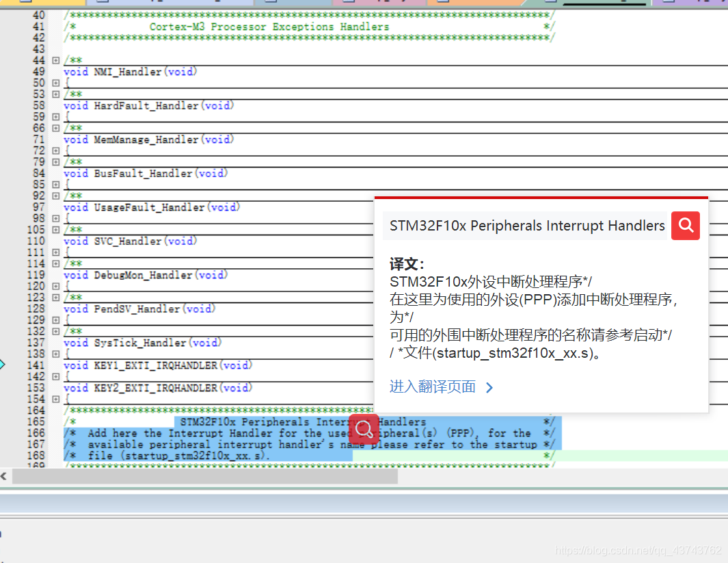The image size is (728, 563).
Task: Click the floating red magnifier icon over code
Action: pos(364,429)
